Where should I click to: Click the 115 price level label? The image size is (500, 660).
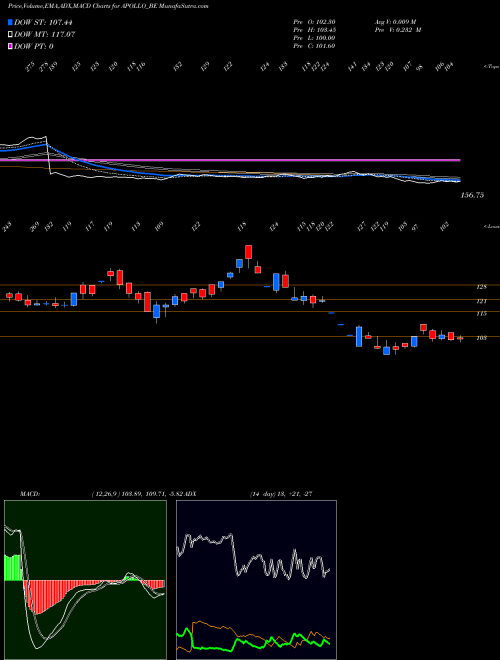481,314
